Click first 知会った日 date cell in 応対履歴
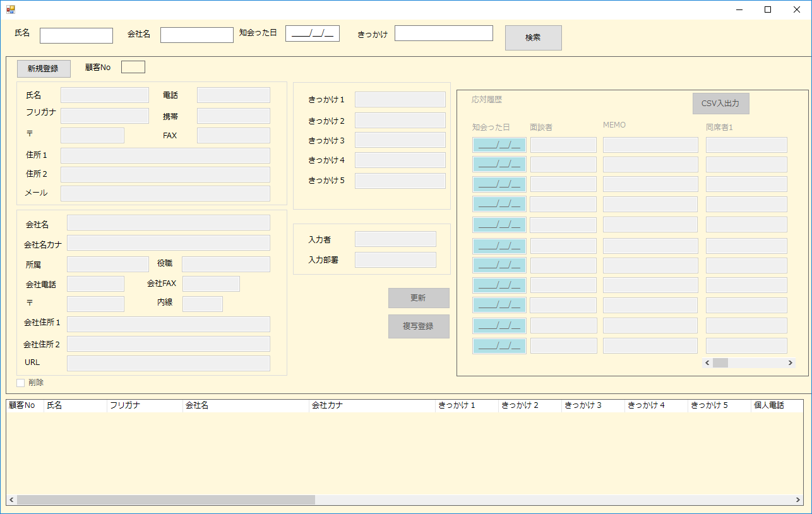Viewport: 812px width, 514px height. point(499,145)
